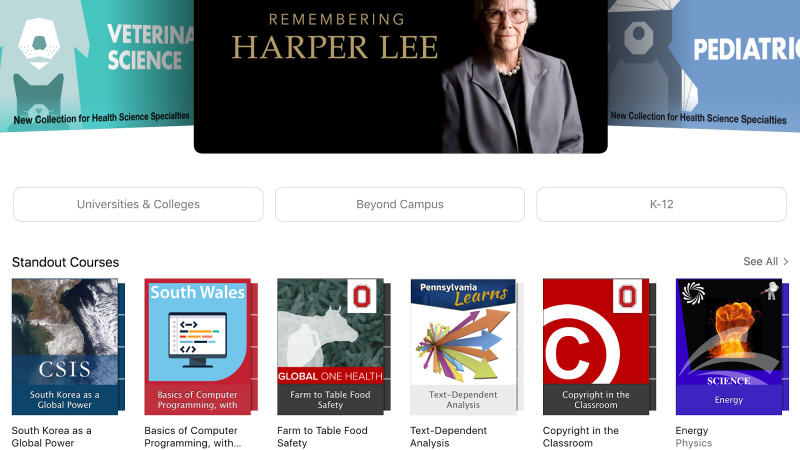Select the Universities & Colleges category
Screen dimensions: 800x450
[x=138, y=205]
